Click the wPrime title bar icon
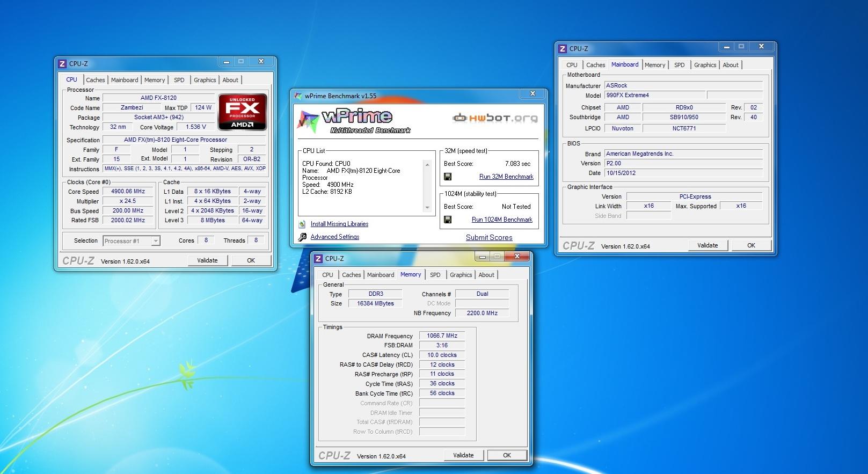The width and height of the screenshot is (868, 474). click(x=298, y=96)
